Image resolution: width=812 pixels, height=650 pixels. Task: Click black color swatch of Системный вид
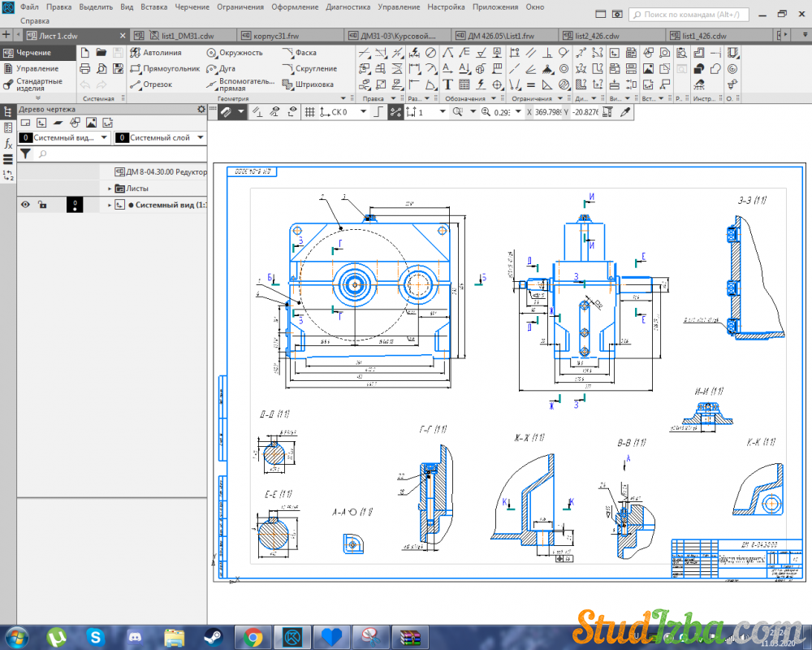[x=75, y=205]
